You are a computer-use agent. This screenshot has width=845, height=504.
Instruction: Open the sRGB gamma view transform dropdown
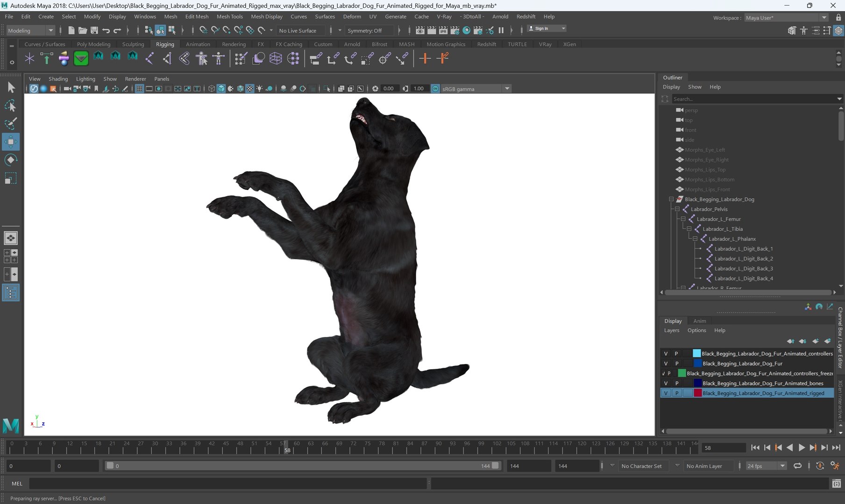click(x=476, y=89)
